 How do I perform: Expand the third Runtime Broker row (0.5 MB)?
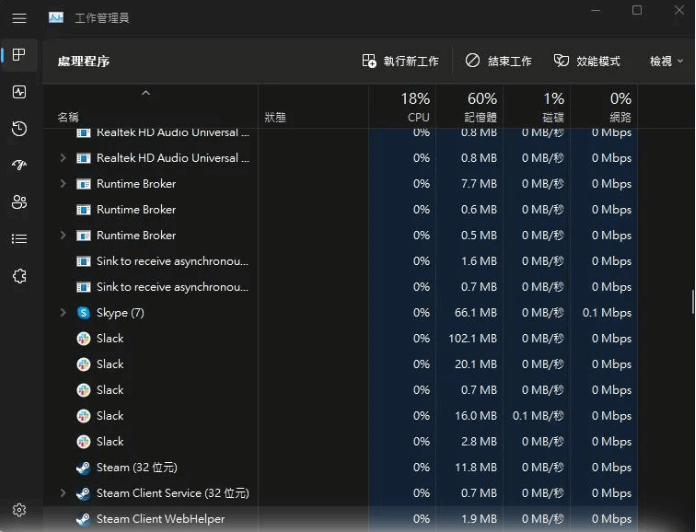pyautogui.click(x=63, y=235)
